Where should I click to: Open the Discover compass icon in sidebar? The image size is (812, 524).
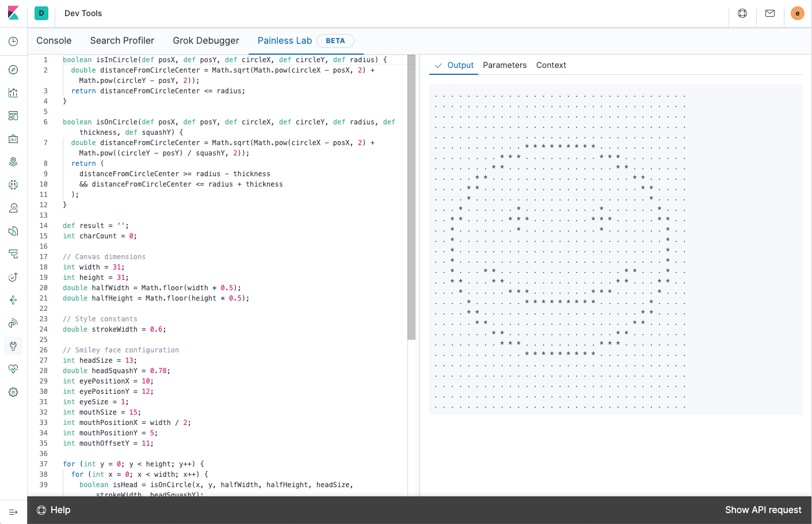tap(13, 70)
